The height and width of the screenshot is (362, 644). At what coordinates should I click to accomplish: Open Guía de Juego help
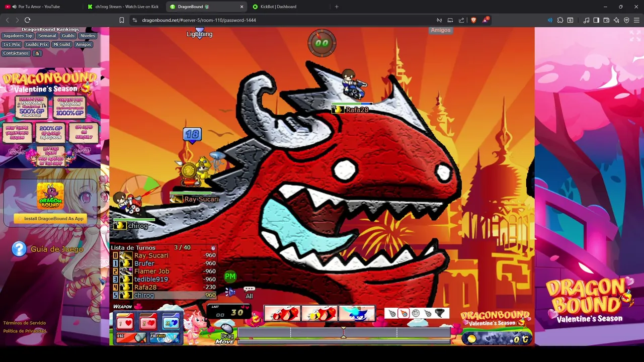(x=48, y=249)
